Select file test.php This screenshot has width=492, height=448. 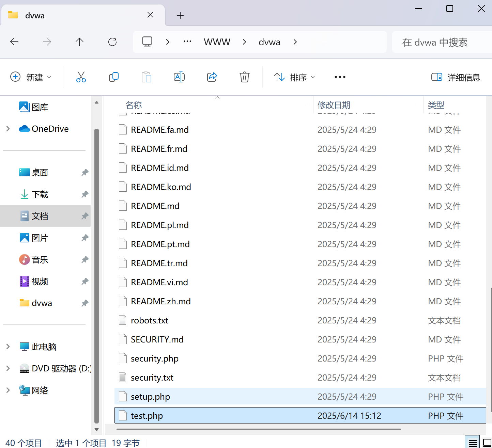coord(300,416)
